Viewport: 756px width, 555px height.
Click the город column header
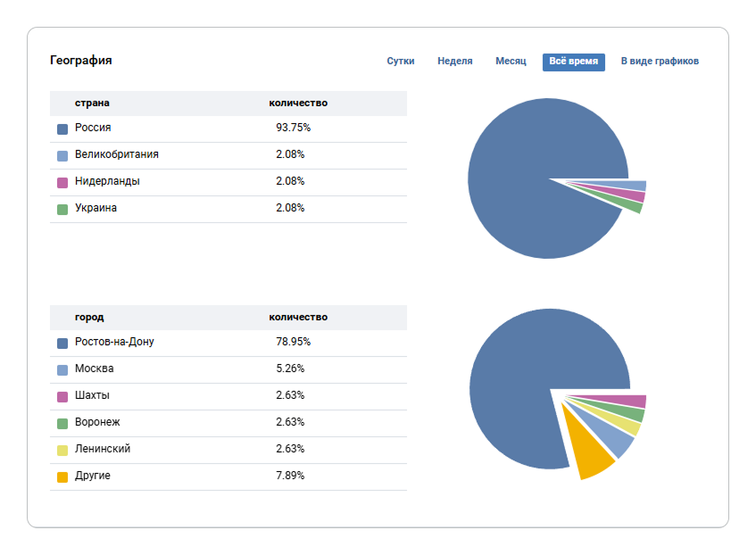coord(89,317)
